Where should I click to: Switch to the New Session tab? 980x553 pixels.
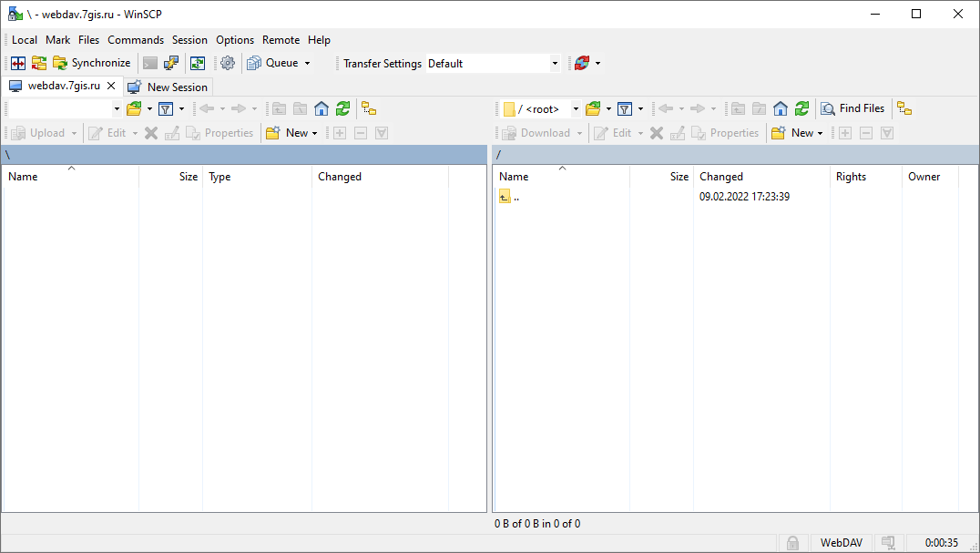168,87
